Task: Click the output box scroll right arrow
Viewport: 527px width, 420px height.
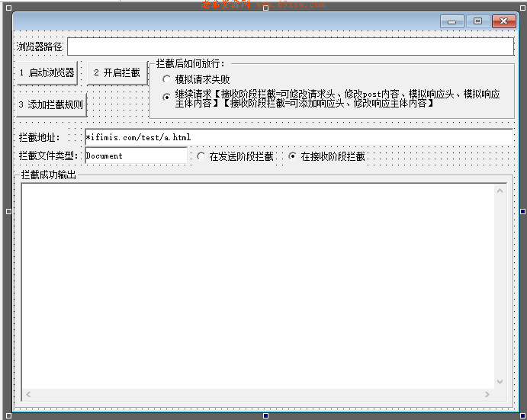Action: (487, 395)
